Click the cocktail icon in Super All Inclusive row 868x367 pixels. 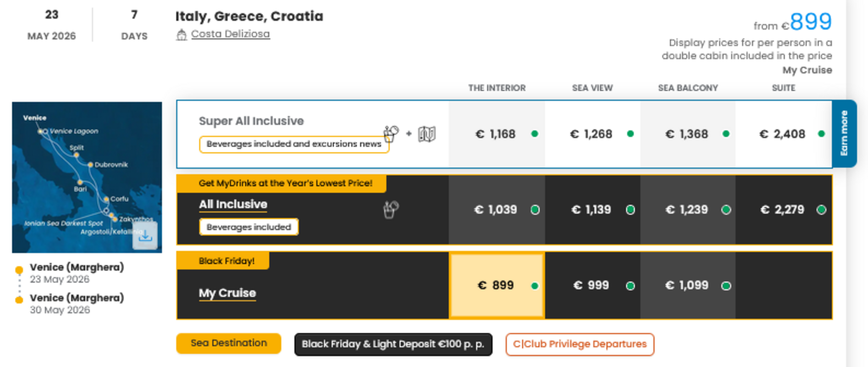tap(390, 133)
